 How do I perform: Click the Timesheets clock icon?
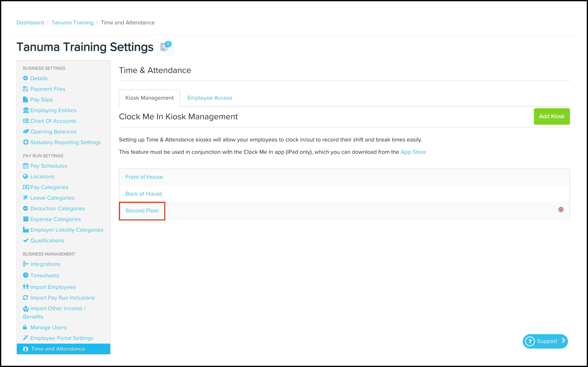[x=25, y=275]
